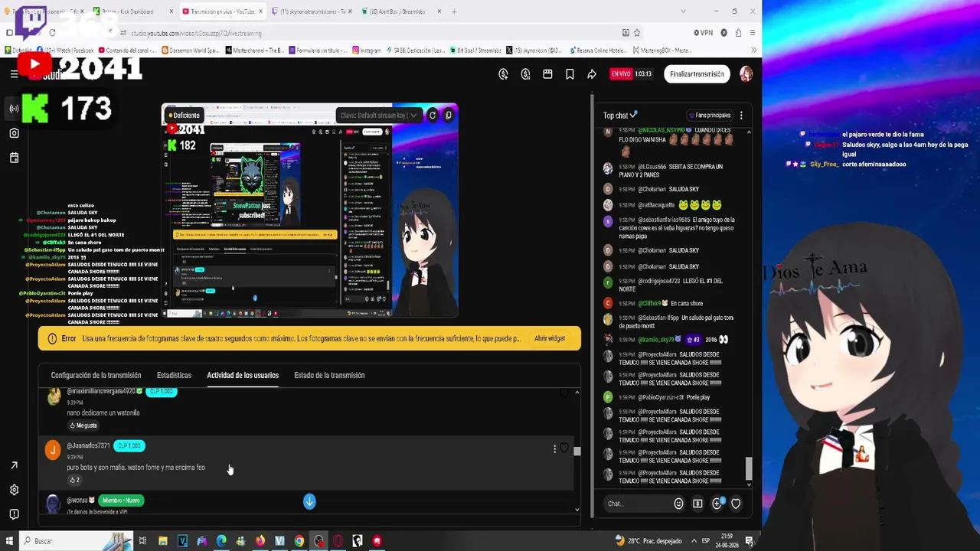The height and width of the screenshot is (551, 980).
Task: Click the dollar-plus monetization icon in header
Action: pos(503,74)
